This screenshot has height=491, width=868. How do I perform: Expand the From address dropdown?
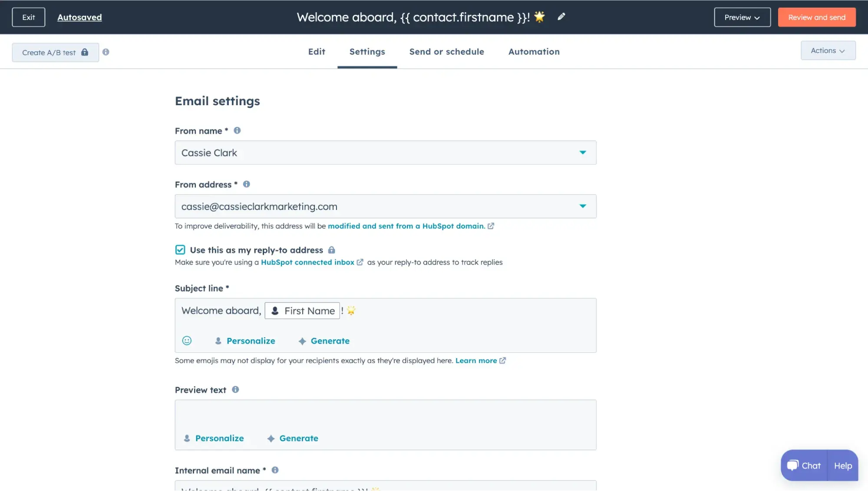point(582,206)
